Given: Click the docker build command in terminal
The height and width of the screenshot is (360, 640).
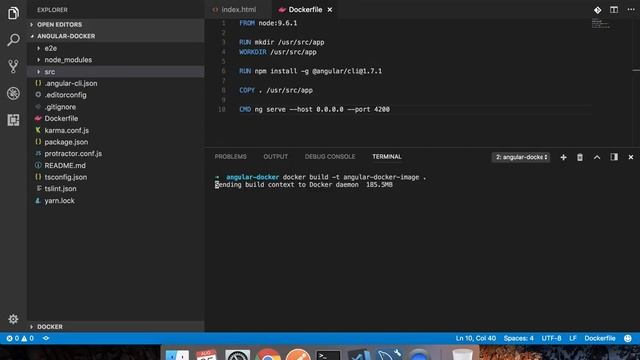Looking at the screenshot, I should pyautogui.click(x=354, y=177).
